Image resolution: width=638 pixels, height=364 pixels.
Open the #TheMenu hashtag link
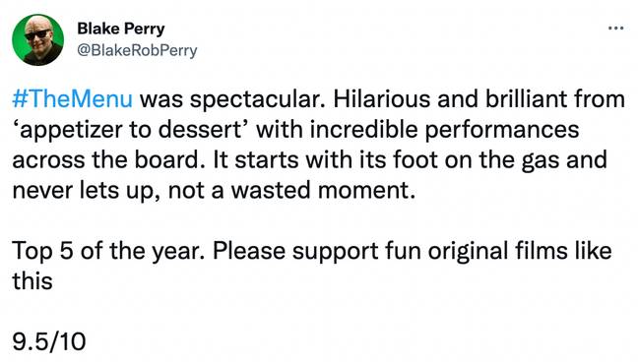coord(73,99)
